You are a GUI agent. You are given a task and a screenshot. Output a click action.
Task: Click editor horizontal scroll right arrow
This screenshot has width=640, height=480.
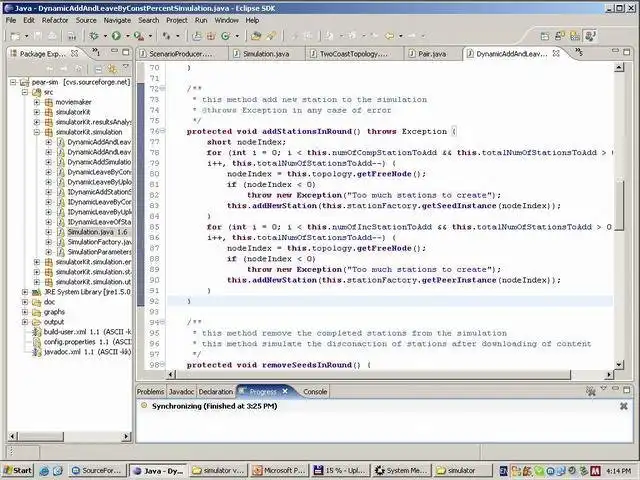609,374
